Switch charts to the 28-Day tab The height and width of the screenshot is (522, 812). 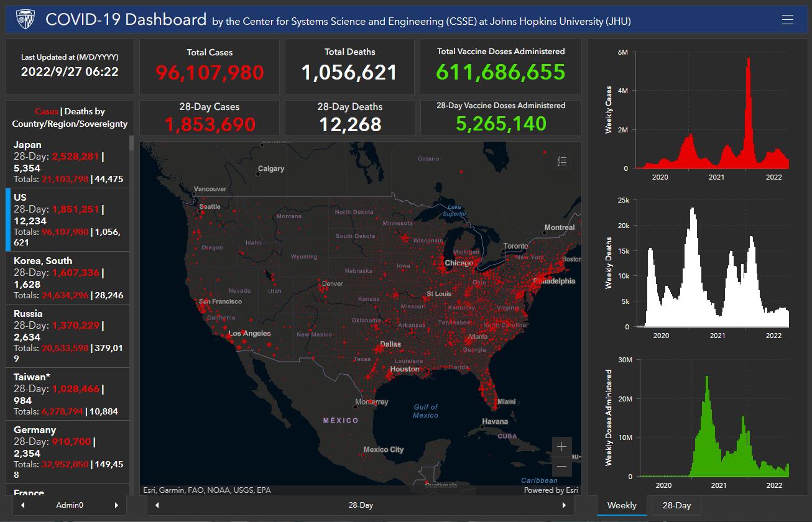(676, 505)
